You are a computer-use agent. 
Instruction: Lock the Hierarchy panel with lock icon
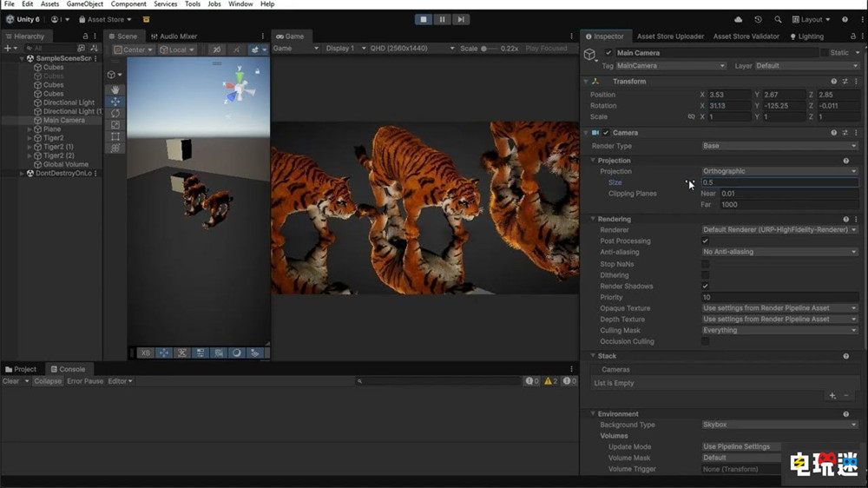coord(85,36)
